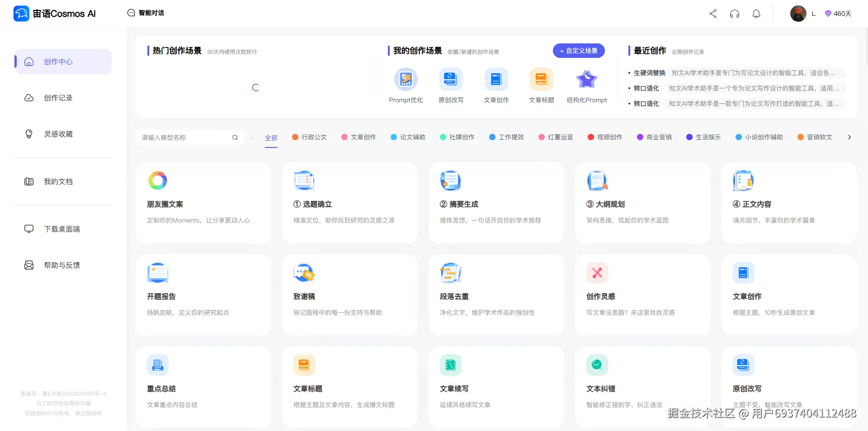The width and height of the screenshot is (868, 431).
Task: Open recent record 生硬词替换
Action: (737, 73)
